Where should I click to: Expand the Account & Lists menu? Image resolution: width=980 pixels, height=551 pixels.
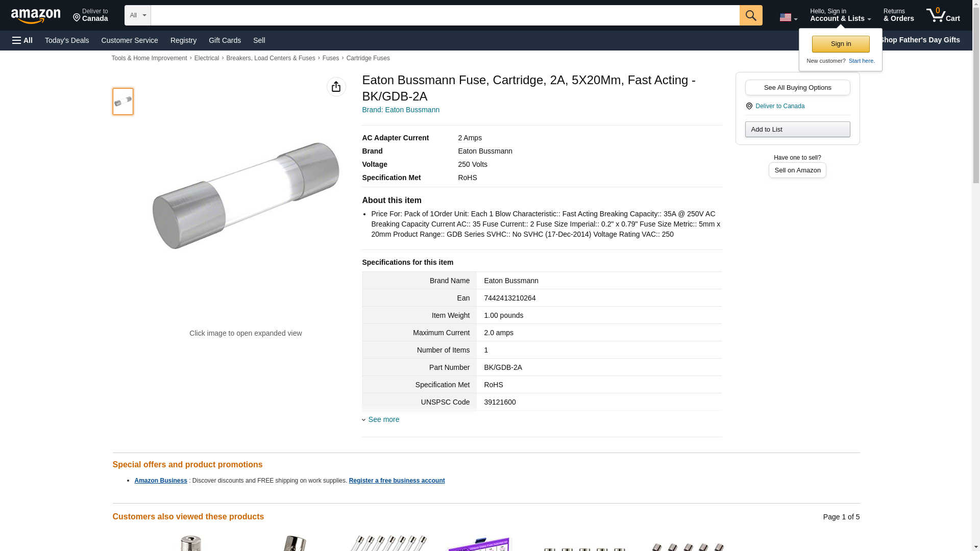840,15
